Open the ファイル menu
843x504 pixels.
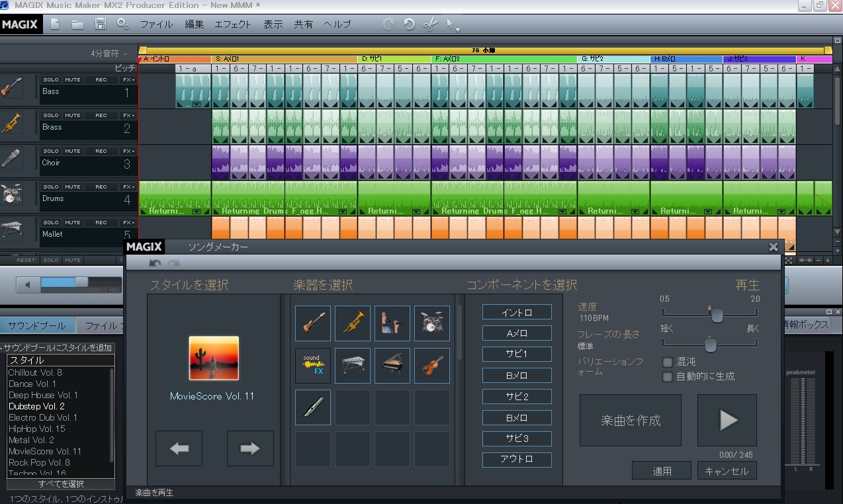pyautogui.click(x=156, y=24)
